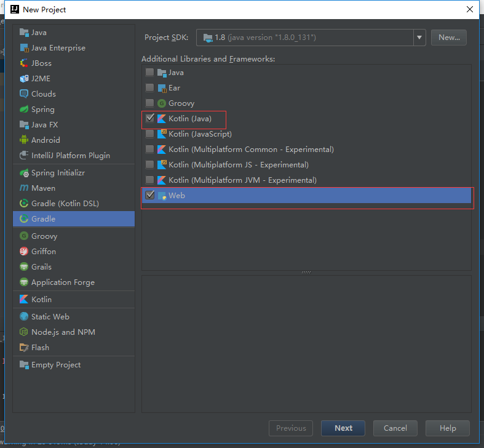Enable the Java library checkbox
Screen dimensions: 484x448
tap(149, 72)
